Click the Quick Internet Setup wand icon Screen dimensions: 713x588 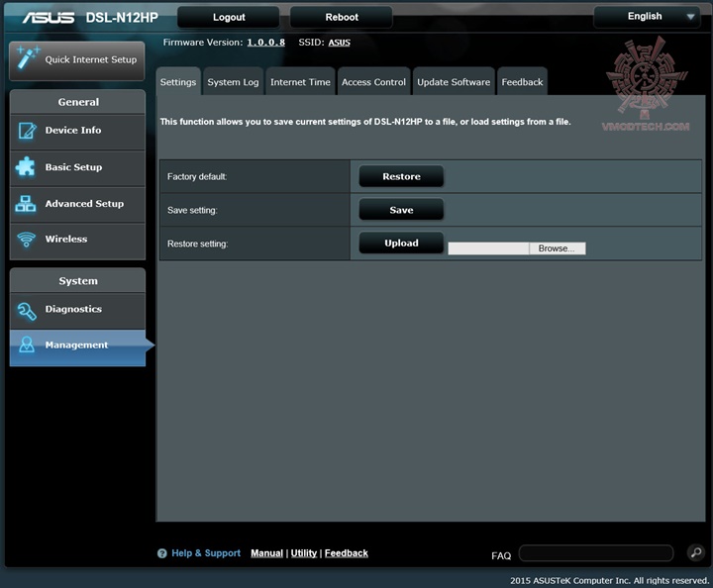[28, 57]
